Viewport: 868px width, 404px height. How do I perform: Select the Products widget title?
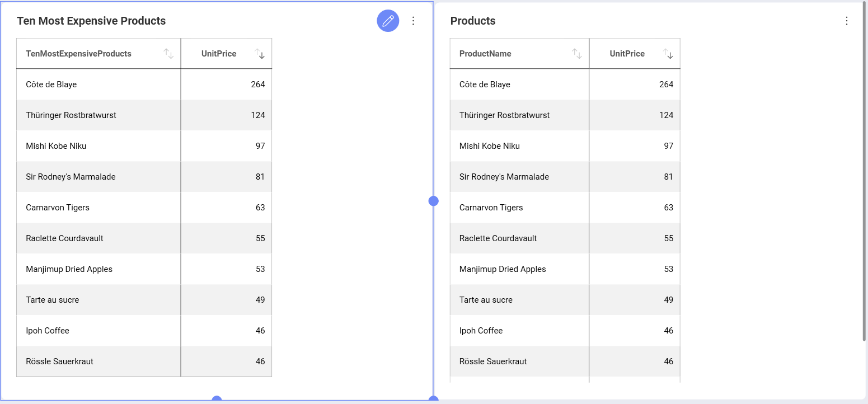tap(473, 21)
